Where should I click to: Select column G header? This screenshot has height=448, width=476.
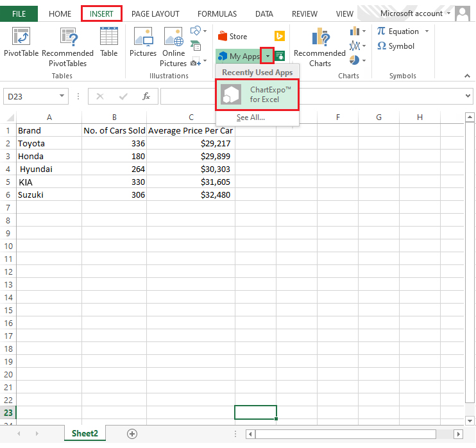378,117
